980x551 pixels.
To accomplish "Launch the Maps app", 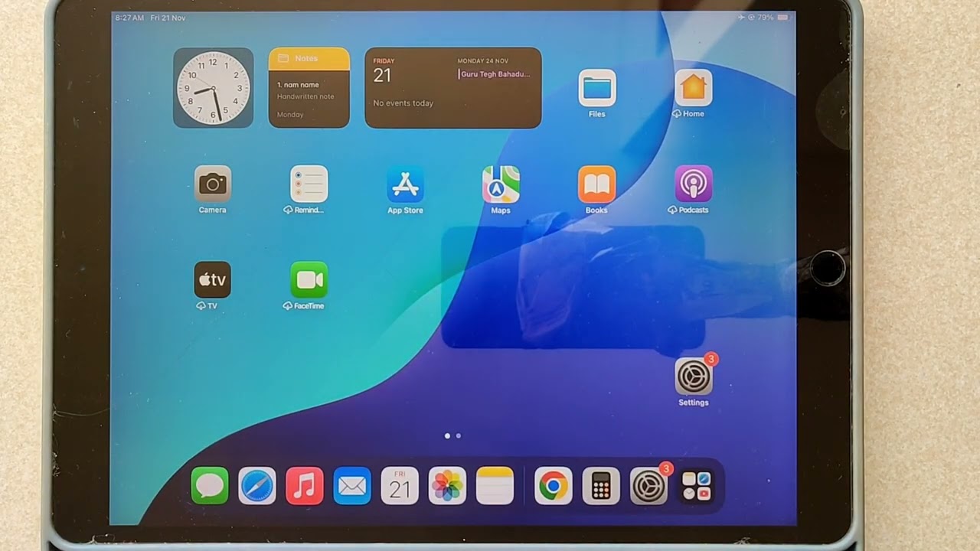I will click(x=501, y=184).
